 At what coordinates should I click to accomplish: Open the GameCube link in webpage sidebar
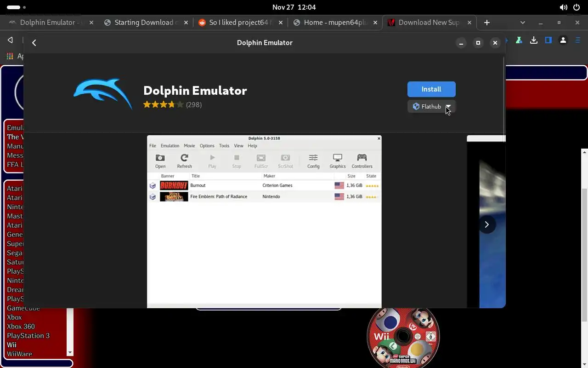pyautogui.click(x=23, y=309)
